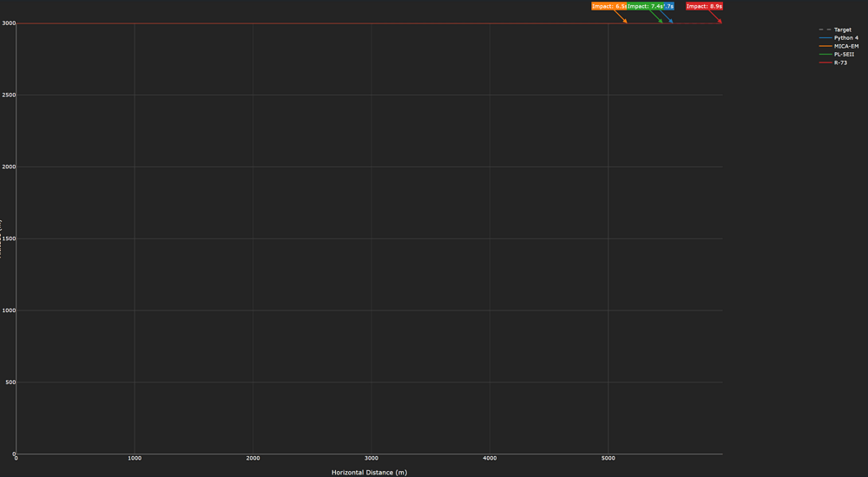The image size is (868, 477).
Task: Click the 3000 tick on vertical axis
Action: tap(7, 23)
